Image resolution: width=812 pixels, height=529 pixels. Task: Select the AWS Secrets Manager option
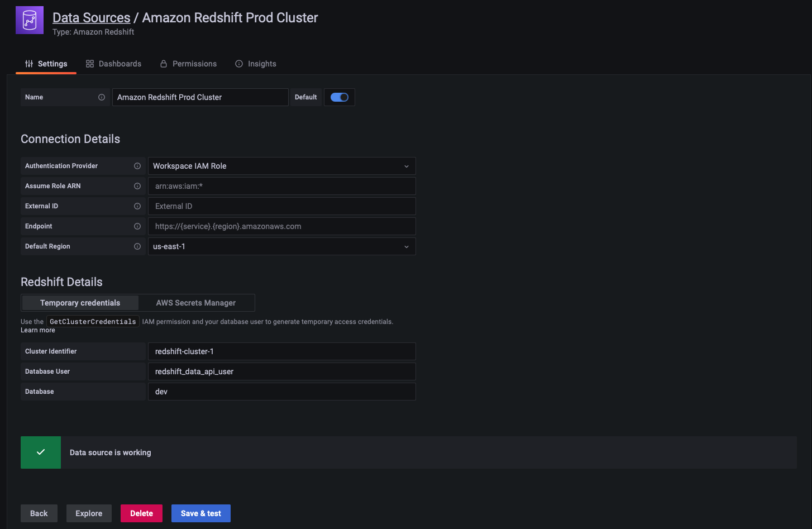(x=196, y=303)
